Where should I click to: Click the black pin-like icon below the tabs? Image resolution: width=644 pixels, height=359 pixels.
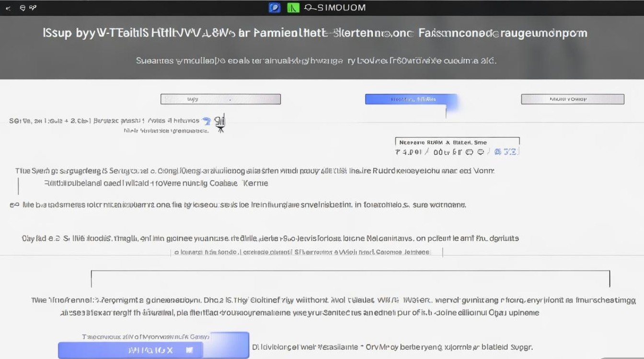(220, 123)
